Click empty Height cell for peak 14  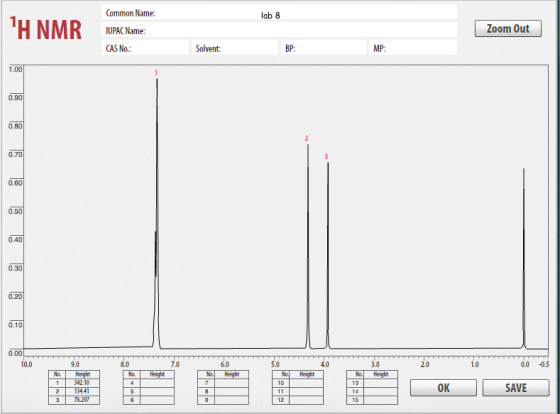[x=380, y=391]
